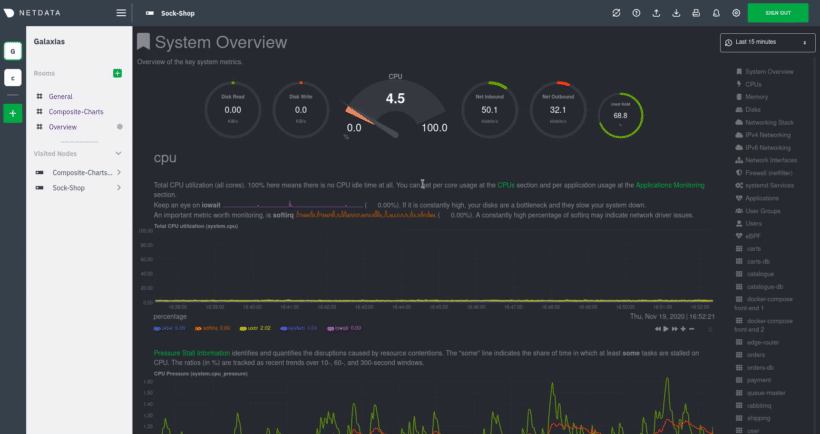Follow the green CPUs link in description

(x=506, y=185)
